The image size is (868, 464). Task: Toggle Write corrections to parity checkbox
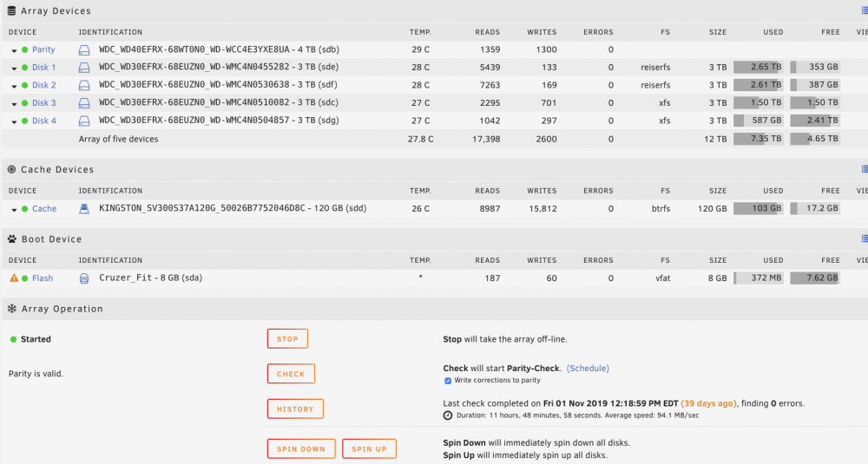pyautogui.click(x=448, y=381)
